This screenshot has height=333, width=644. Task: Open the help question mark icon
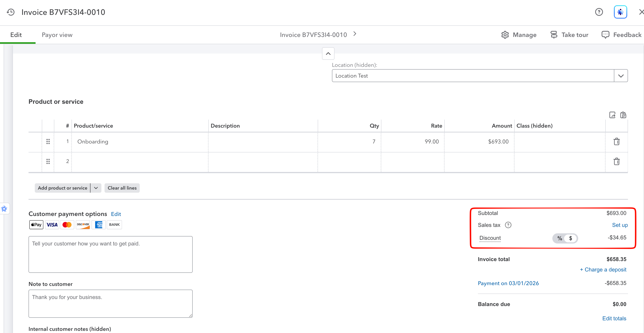click(599, 12)
